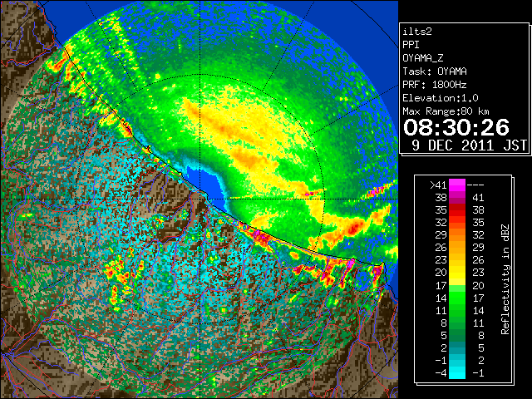The image size is (532, 399).
Task: Click the '-4' legend value at bottom left
Action: point(441,373)
